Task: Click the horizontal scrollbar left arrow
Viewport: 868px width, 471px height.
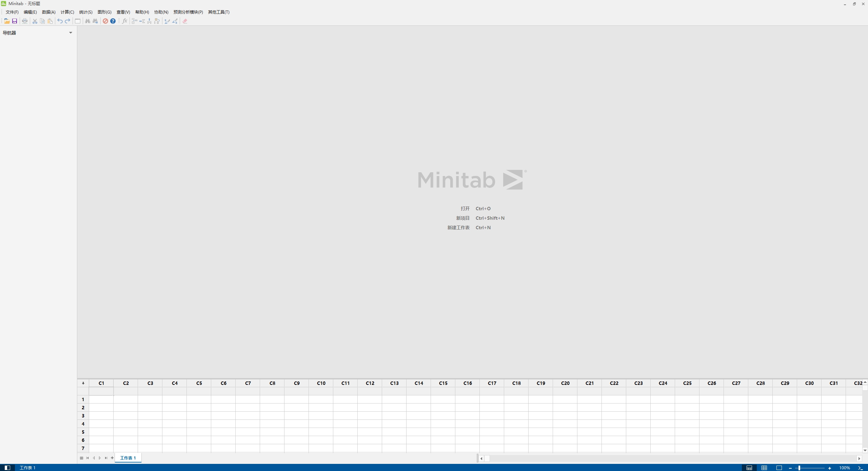Action: (x=481, y=458)
